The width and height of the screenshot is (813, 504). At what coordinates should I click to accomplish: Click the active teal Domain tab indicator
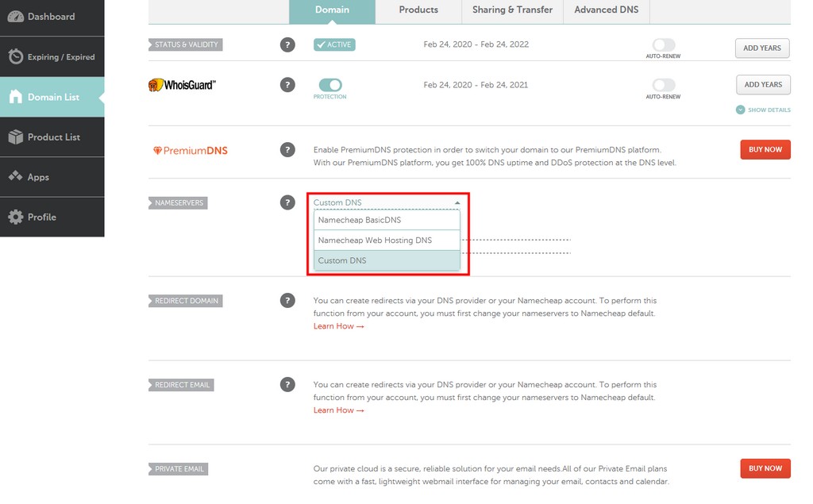332,10
